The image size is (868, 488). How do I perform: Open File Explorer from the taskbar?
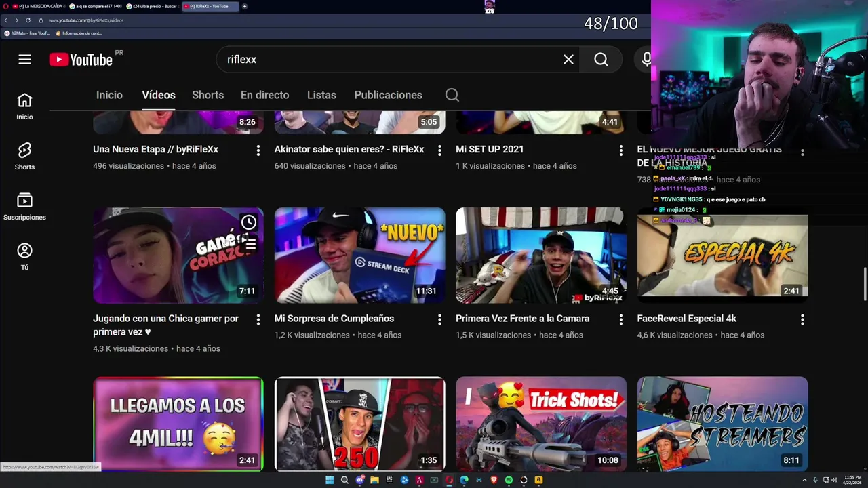374,480
